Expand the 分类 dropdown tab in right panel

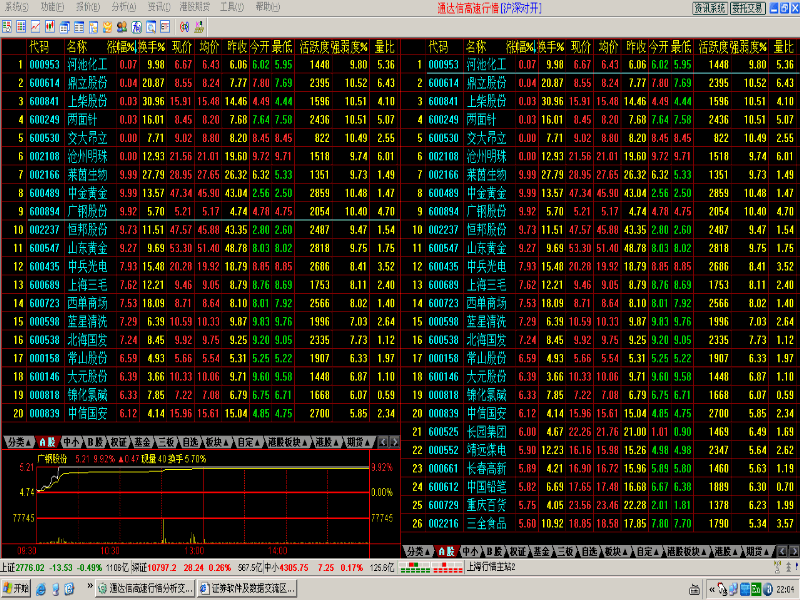[x=418, y=552]
